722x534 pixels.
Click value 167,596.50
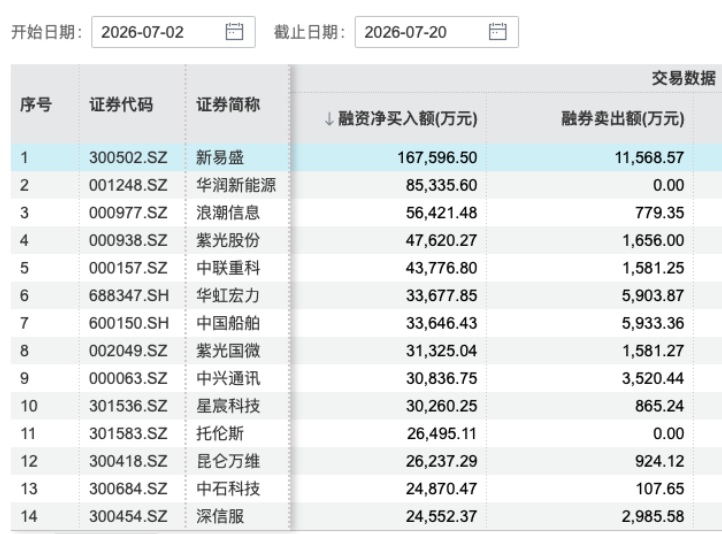click(x=437, y=157)
